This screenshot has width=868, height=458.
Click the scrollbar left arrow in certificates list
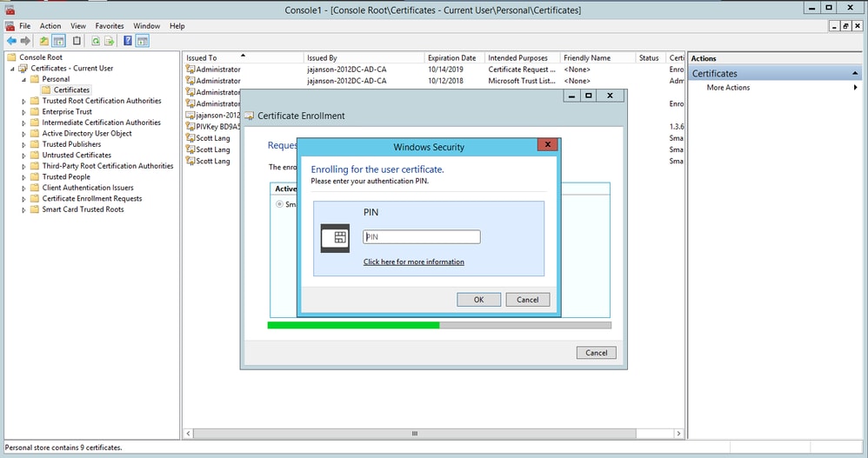pyautogui.click(x=188, y=434)
